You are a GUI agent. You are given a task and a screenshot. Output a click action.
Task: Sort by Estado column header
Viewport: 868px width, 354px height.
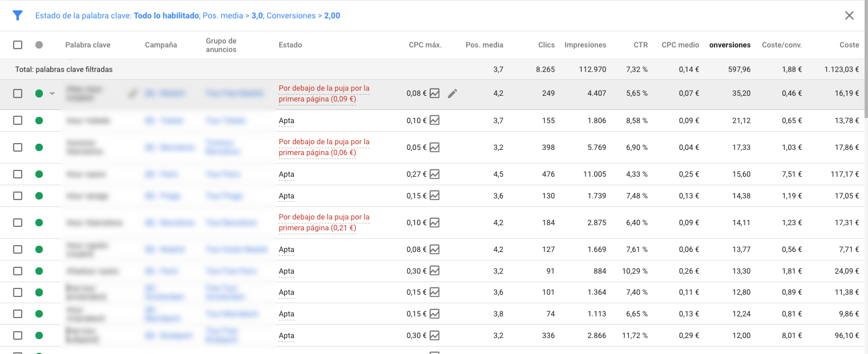290,45
